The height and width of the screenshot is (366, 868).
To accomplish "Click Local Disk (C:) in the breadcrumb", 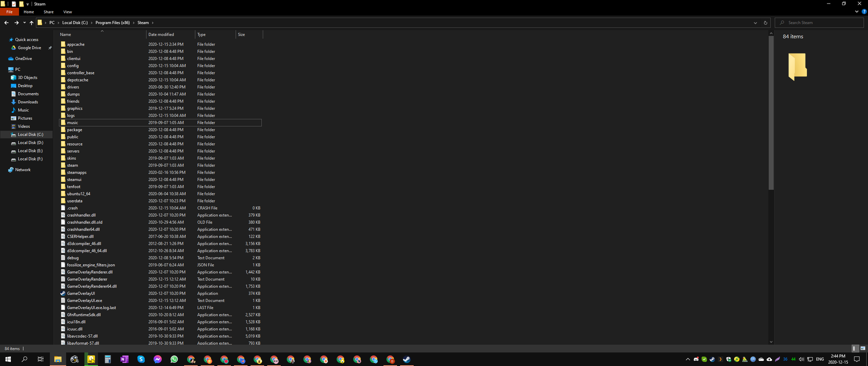I will [x=75, y=23].
